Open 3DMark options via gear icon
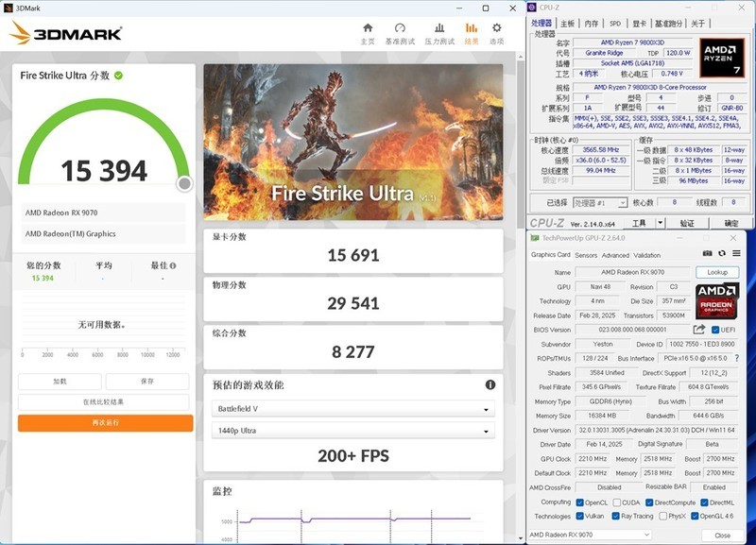The image size is (756, 545). click(x=497, y=28)
